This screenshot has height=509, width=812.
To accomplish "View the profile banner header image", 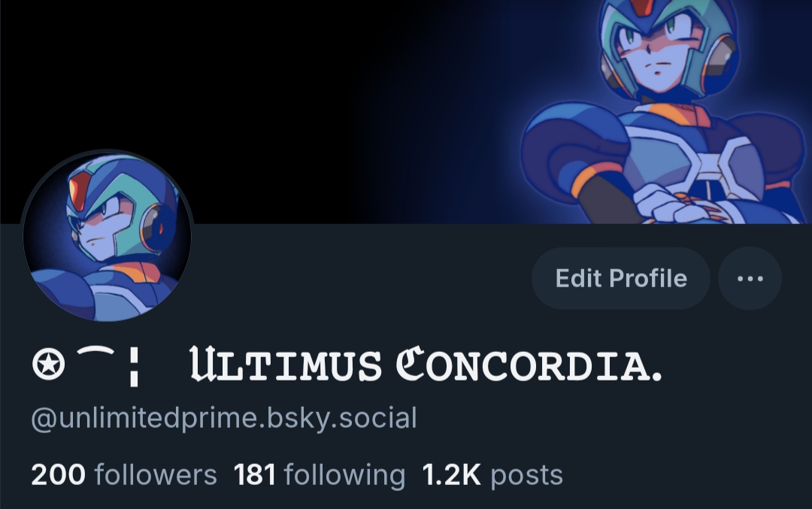I will tap(406, 112).
